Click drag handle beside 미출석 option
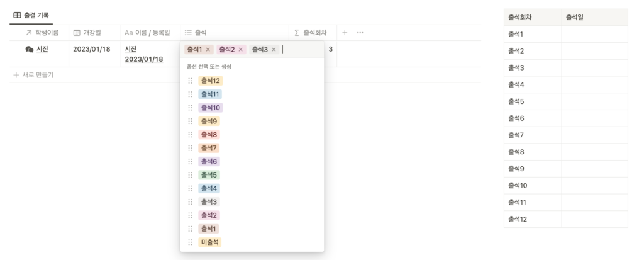This screenshot has width=644, height=260. (x=190, y=242)
